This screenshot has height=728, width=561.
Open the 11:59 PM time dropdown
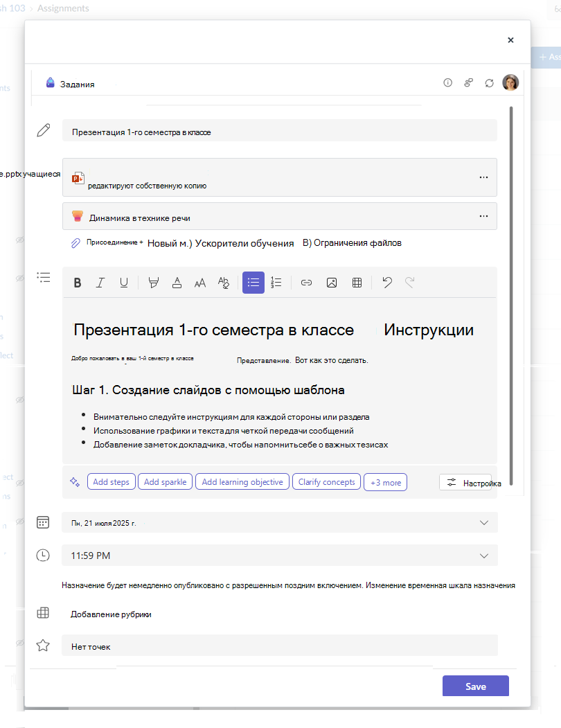pyautogui.click(x=280, y=556)
